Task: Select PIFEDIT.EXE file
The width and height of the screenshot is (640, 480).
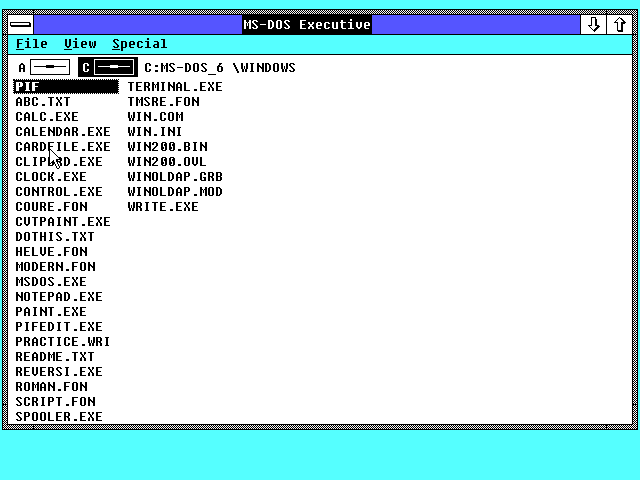Action: pyautogui.click(x=59, y=327)
